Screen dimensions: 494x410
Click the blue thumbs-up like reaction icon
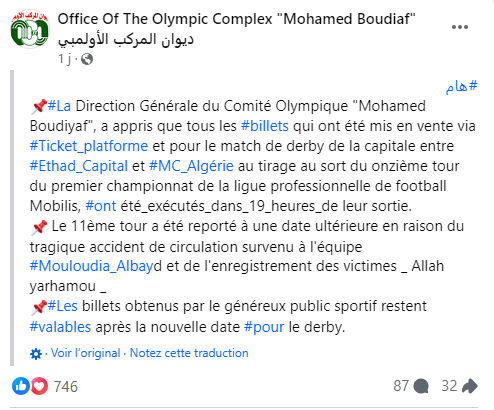(21, 386)
